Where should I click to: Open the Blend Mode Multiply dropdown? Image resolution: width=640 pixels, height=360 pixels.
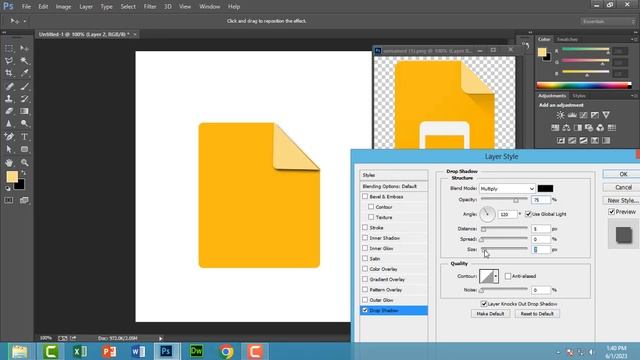(x=507, y=189)
